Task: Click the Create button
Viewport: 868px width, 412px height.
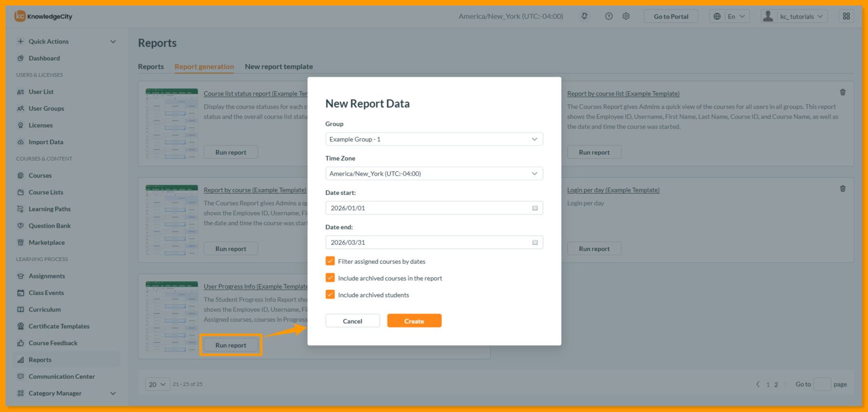Action: click(x=414, y=321)
